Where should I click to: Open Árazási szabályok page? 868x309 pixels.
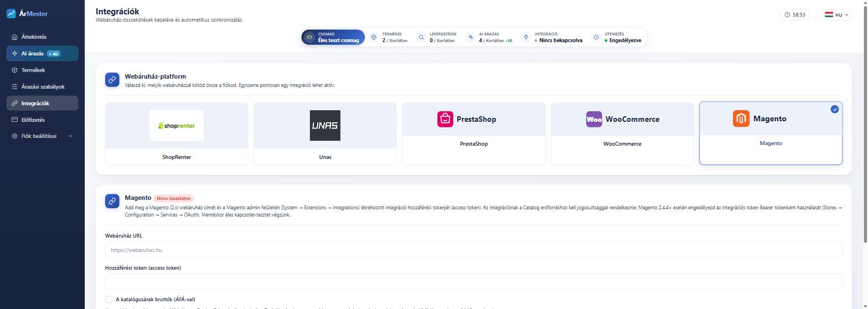coord(42,86)
